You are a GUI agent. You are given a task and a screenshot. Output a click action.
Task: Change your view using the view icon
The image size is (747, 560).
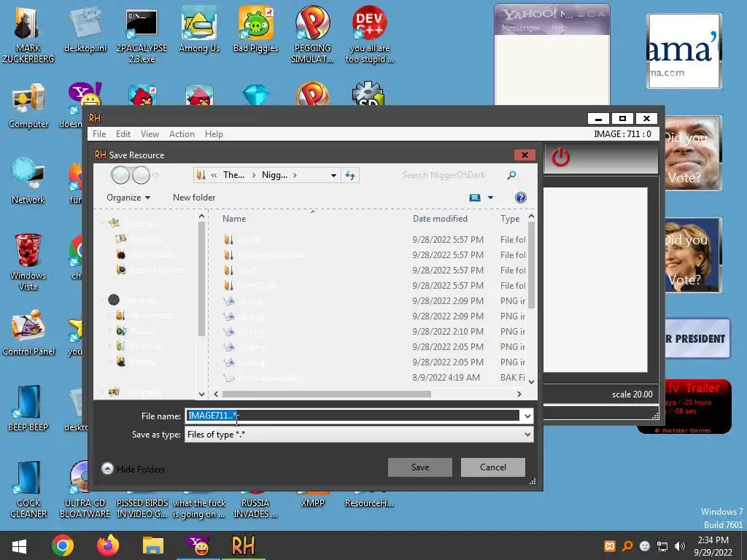475,198
